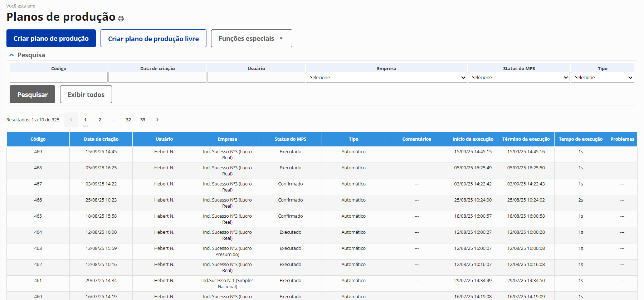Click Criar plano de produção button

click(x=51, y=38)
